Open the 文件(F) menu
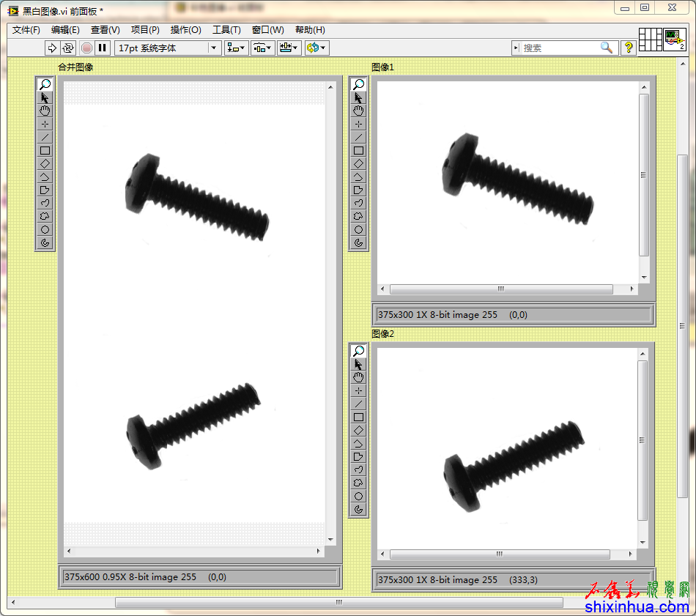 pyautogui.click(x=26, y=30)
